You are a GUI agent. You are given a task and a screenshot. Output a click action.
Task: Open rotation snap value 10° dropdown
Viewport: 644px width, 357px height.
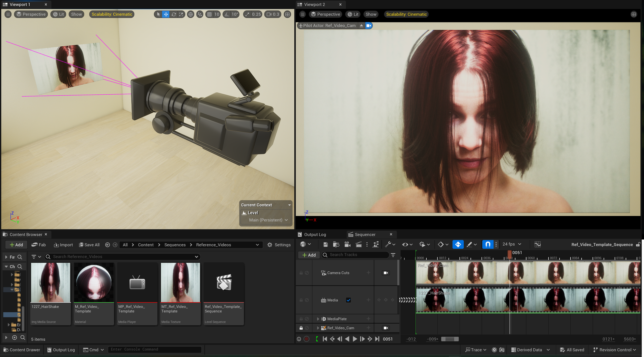235,14
